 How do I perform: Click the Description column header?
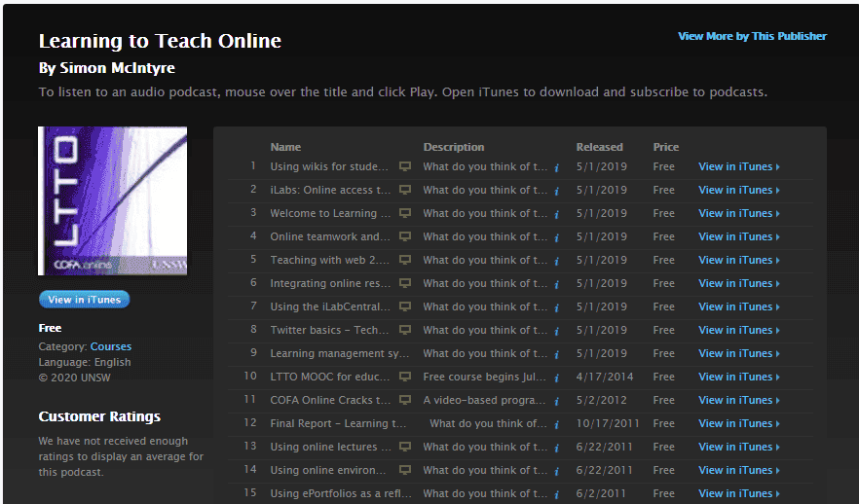tap(453, 147)
